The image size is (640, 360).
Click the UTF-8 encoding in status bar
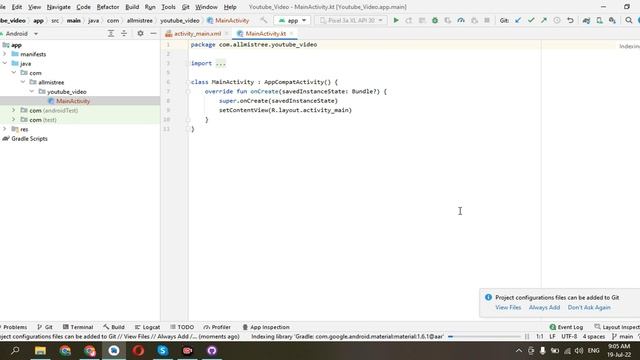pos(569,336)
